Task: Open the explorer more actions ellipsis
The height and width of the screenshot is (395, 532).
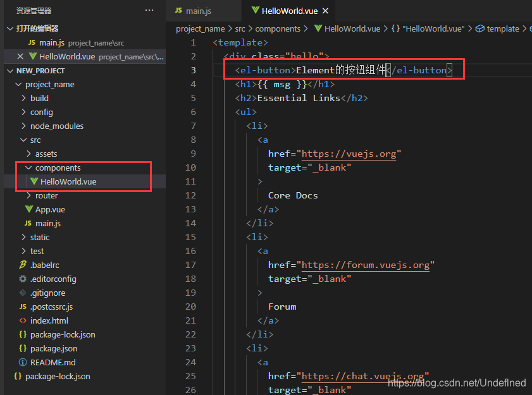Action: pos(149,11)
